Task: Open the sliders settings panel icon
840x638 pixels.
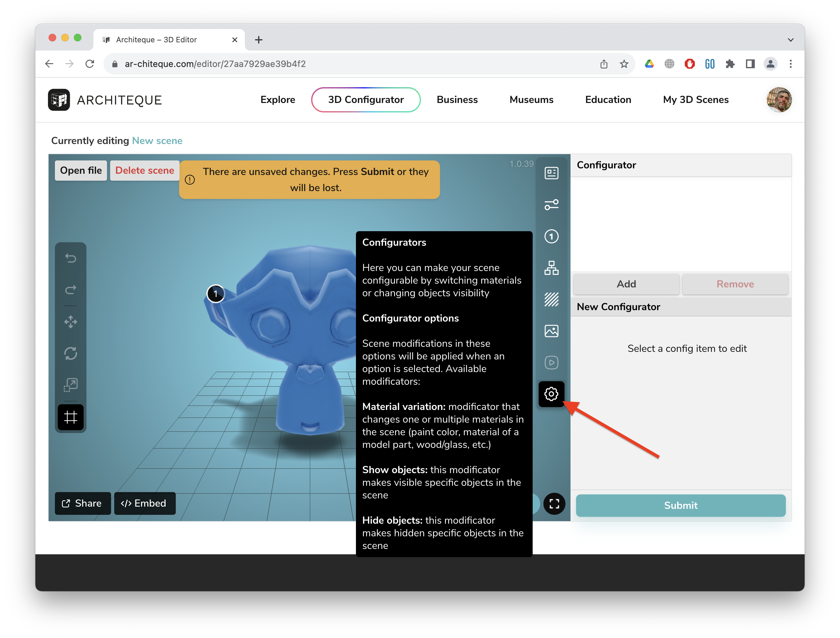Action: (551, 205)
